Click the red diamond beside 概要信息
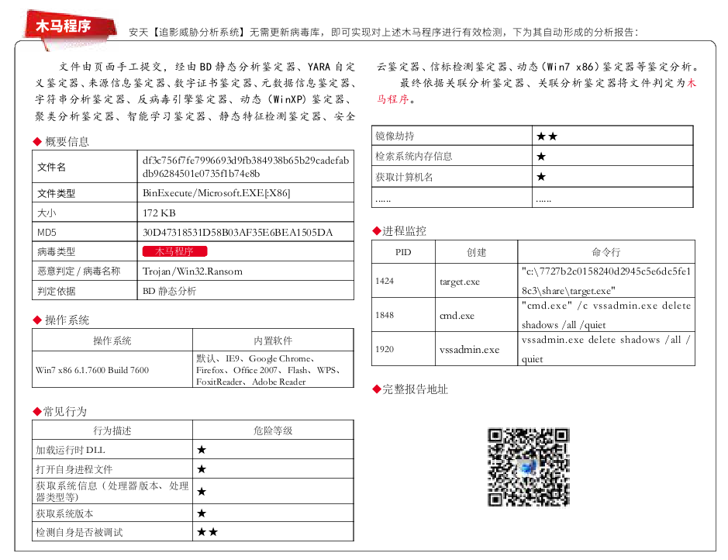 click(37, 142)
